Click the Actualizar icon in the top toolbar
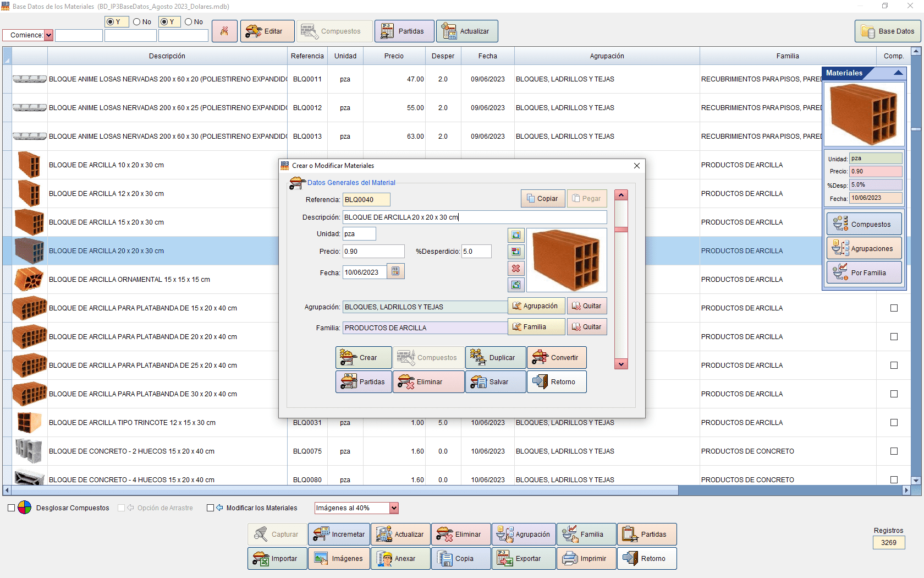924x578 pixels. click(467, 31)
